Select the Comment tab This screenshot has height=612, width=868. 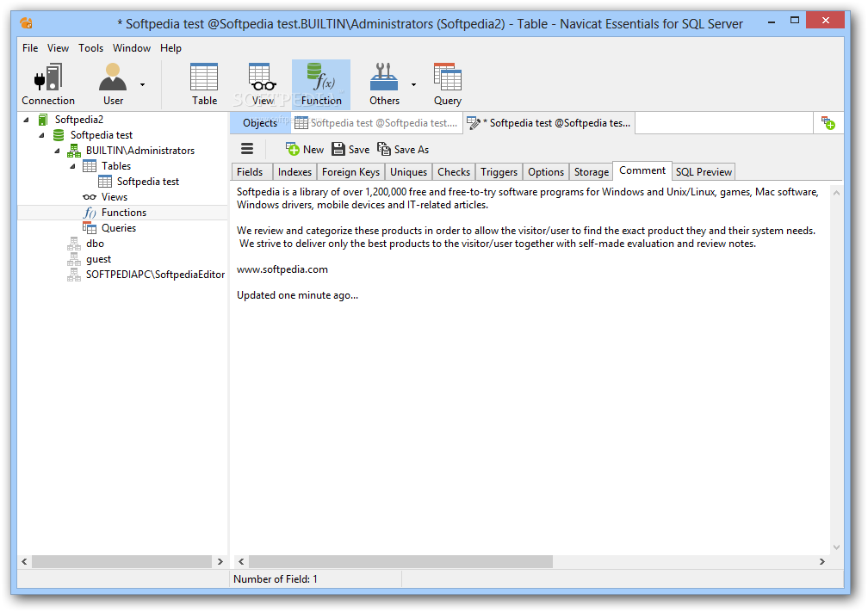click(642, 171)
